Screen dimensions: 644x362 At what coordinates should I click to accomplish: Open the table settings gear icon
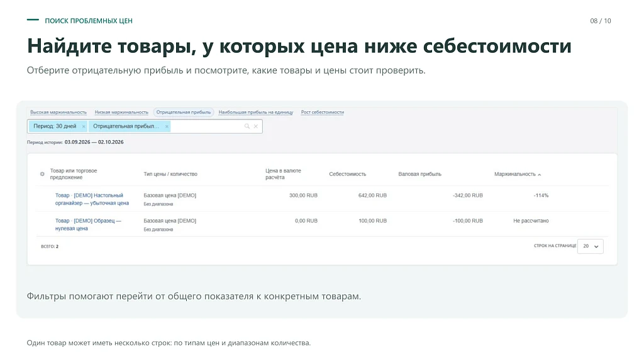click(42, 174)
